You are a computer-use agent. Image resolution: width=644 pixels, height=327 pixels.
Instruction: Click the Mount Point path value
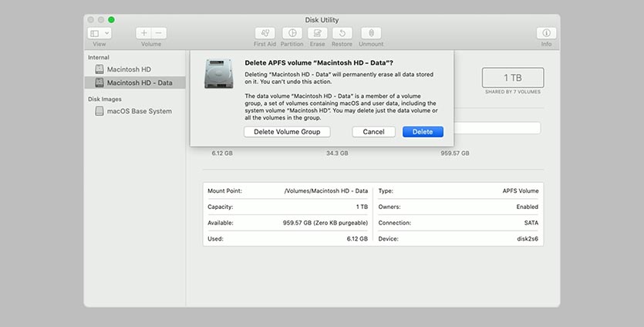(x=325, y=190)
